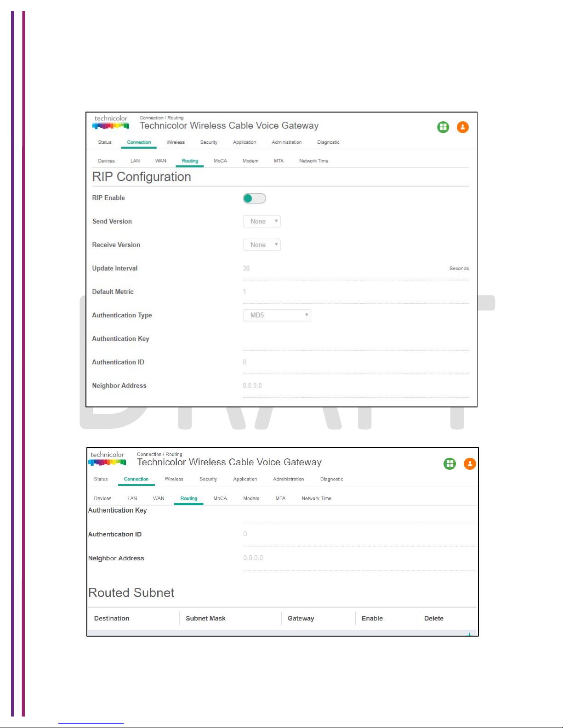Screen dimensions: 563x728
Task: Open Status tab in upper screenshot
Action: pos(105,142)
